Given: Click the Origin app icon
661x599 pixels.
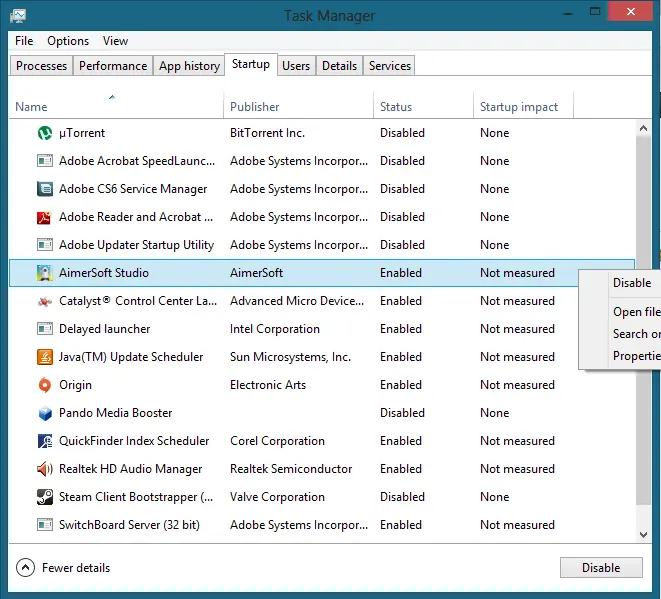Looking at the screenshot, I should coord(45,385).
